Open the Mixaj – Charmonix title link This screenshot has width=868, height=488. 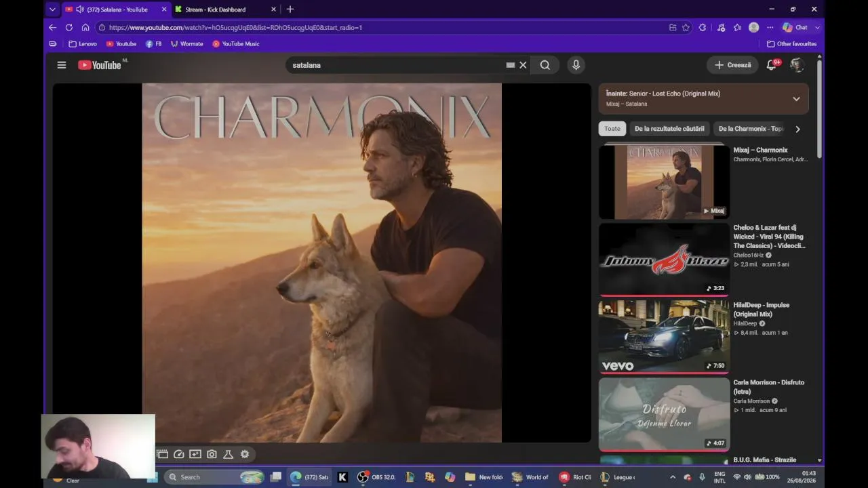tap(760, 150)
